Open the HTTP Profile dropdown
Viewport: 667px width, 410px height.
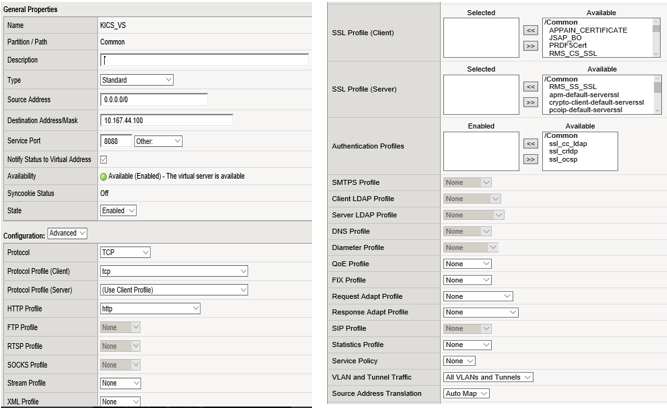(174, 309)
